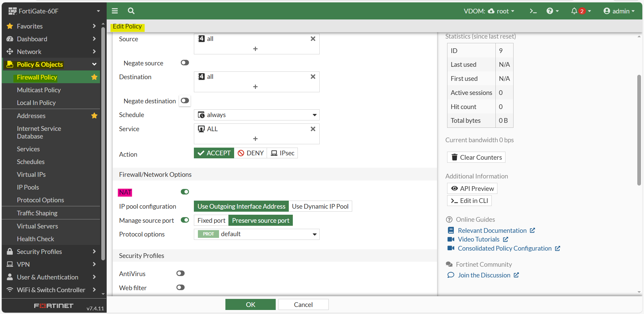The width and height of the screenshot is (644, 314).
Task: Add a Service entry with plus
Action: click(255, 139)
